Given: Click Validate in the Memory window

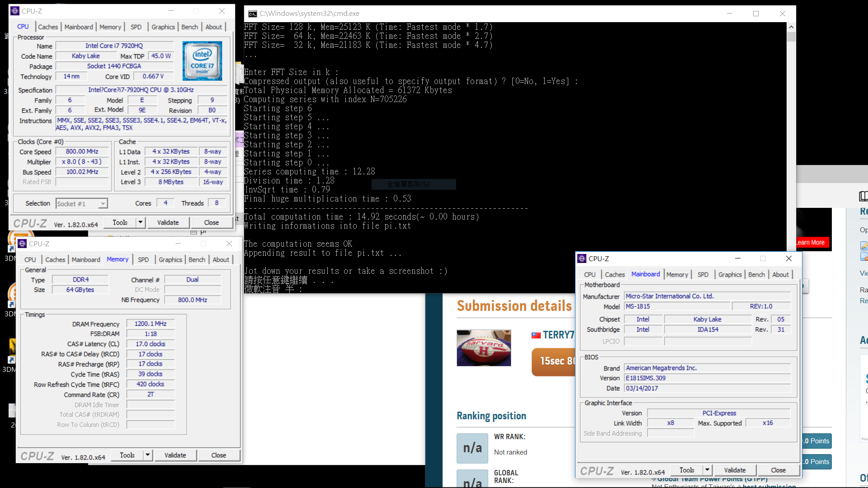Looking at the screenshot, I should [175, 455].
